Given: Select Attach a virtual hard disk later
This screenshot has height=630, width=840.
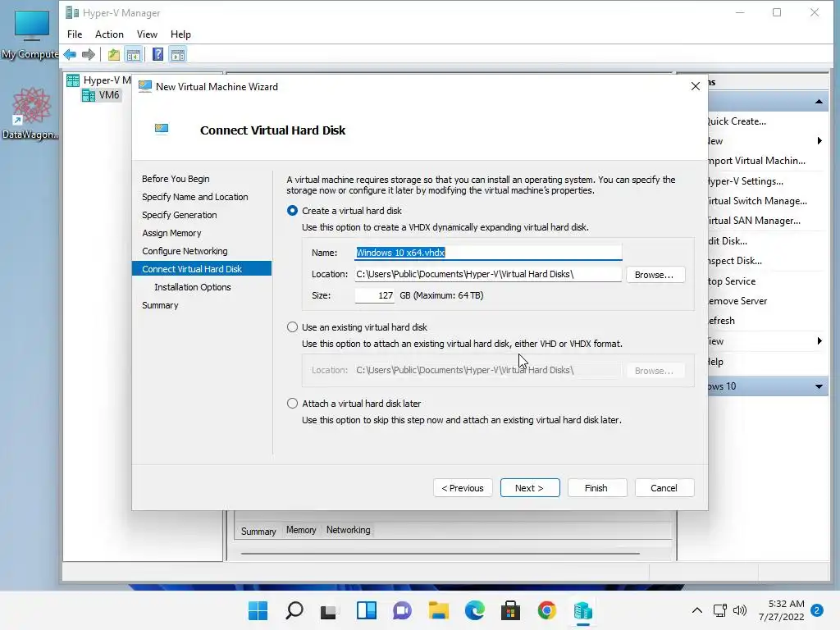Looking at the screenshot, I should point(292,404).
